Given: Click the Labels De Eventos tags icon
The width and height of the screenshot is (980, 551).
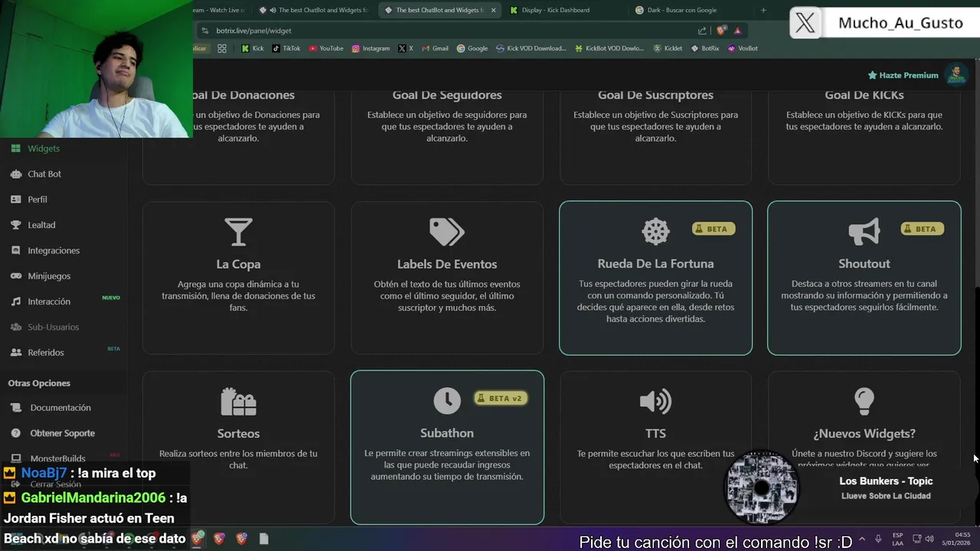Looking at the screenshot, I should [447, 232].
